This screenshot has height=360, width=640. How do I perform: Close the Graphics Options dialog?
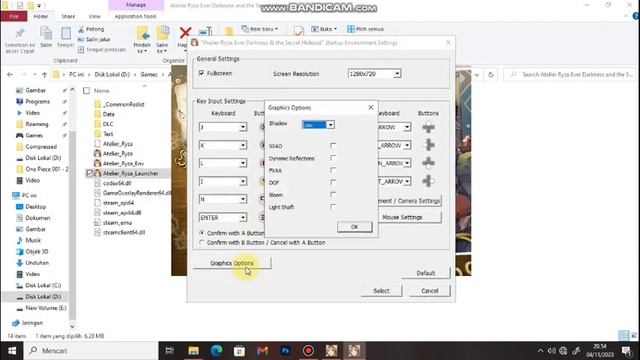[371, 107]
